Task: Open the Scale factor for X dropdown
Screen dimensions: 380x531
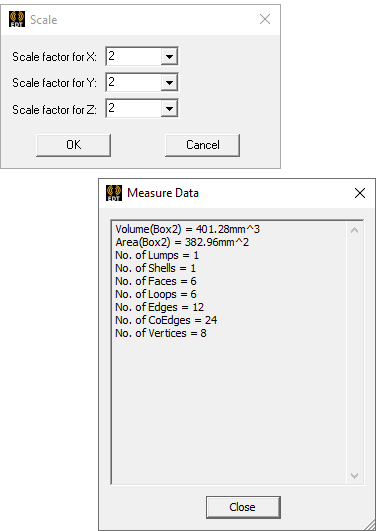Action: [169, 56]
